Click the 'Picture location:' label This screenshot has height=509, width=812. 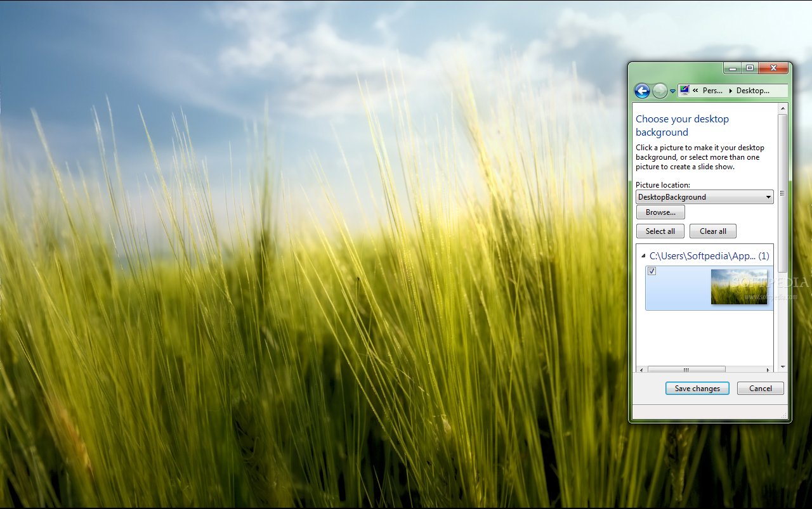663,185
